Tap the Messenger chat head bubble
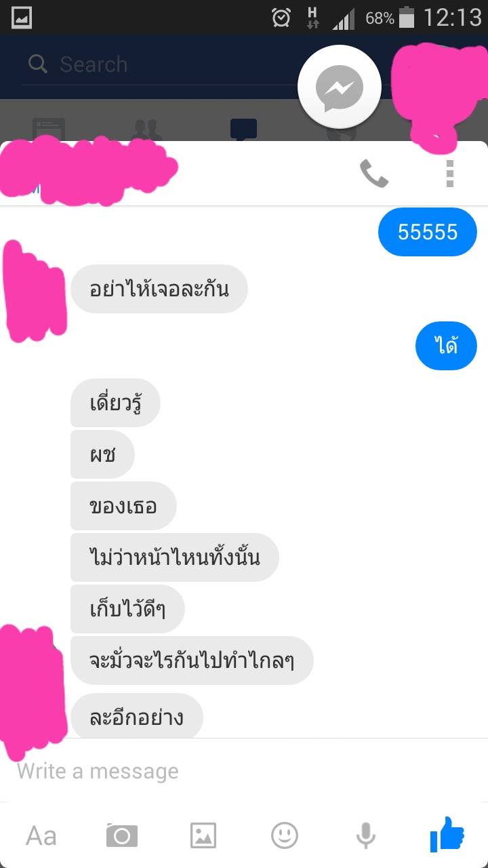This screenshot has height=868, width=488. tap(340, 87)
